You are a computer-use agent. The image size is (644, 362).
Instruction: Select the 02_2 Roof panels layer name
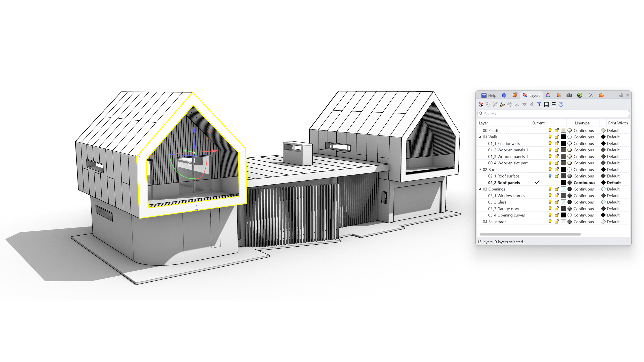pyautogui.click(x=504, y=183)
